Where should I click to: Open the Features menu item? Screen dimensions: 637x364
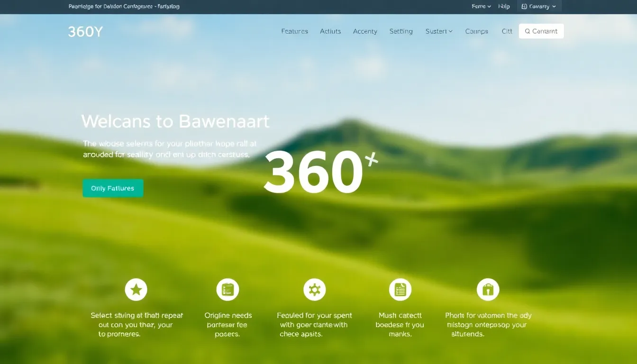coord(294,31)
